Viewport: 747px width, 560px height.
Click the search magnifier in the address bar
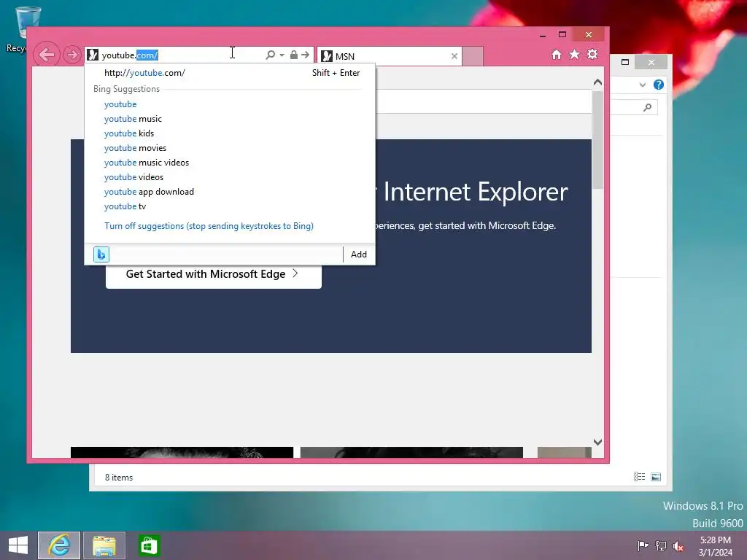pos(270,55)
